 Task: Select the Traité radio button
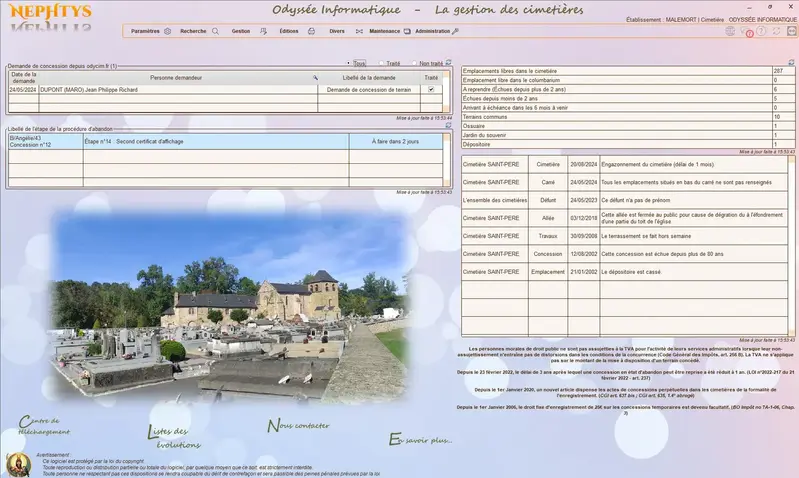(381, 63)
